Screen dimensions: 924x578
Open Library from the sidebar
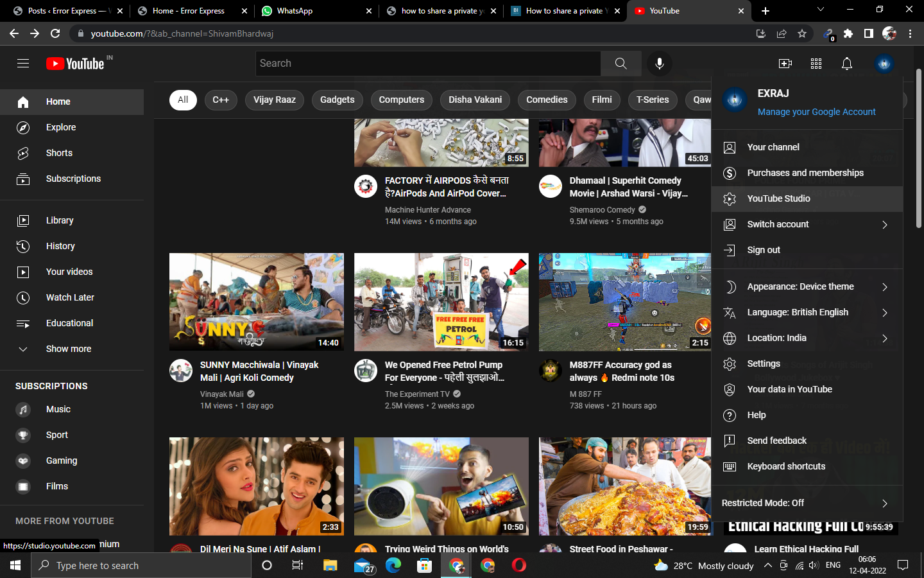tap(60, 220)
